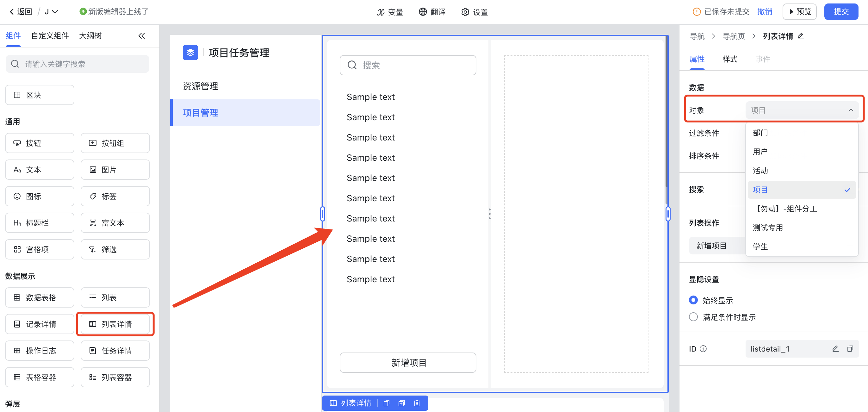868x412 pixels.
Task: Click the 导航 breadcrumb
Action: tap(697, 36)
